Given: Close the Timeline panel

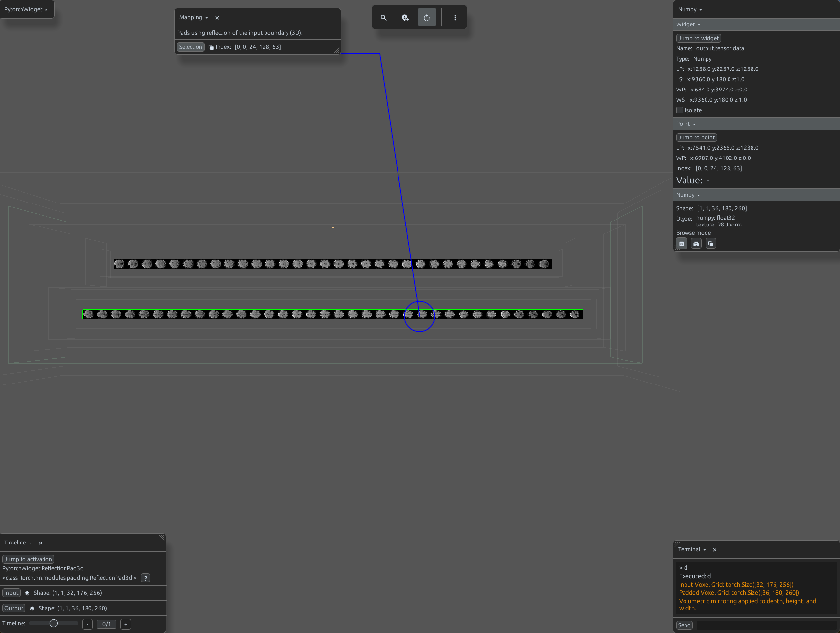Looking at the screenshot, I should (41, 543).
